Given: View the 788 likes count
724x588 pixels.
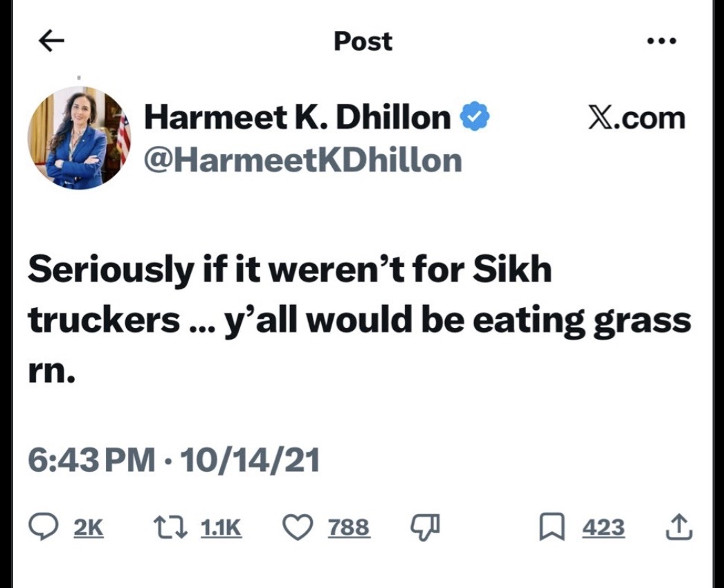Looking at the screenshot, I should [348, 529].
